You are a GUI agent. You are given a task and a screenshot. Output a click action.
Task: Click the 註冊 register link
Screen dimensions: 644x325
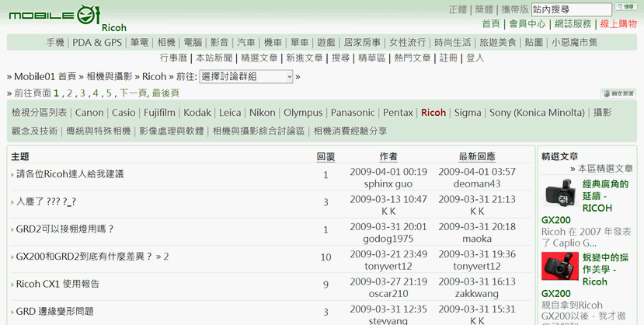click(448, 58)
